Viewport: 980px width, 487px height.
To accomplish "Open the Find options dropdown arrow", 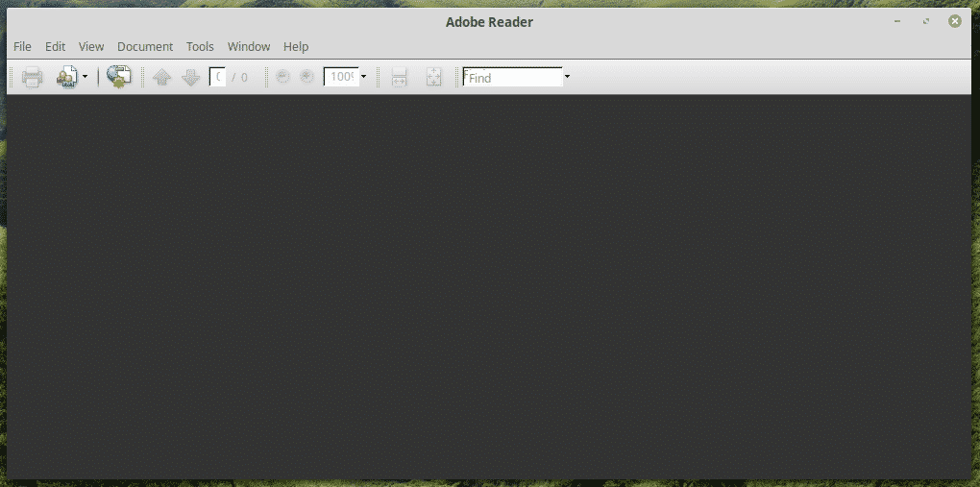I will click(567, 78).
